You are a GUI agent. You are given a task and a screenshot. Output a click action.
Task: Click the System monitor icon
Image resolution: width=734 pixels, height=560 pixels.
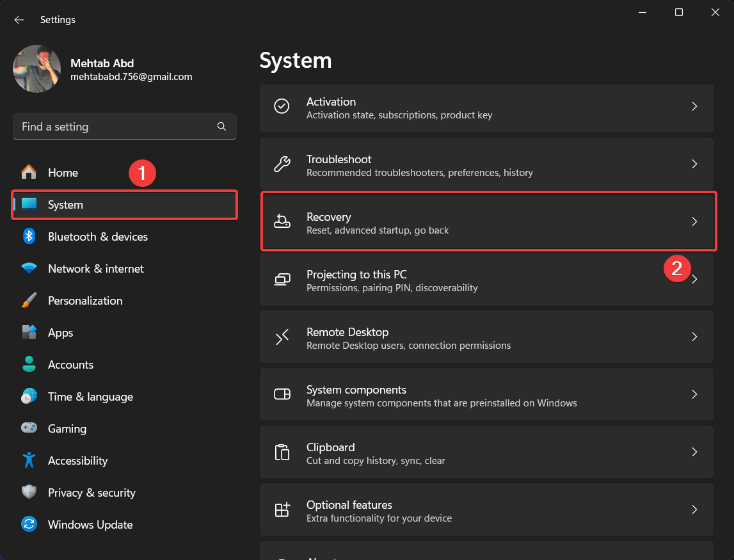point(29,204)
